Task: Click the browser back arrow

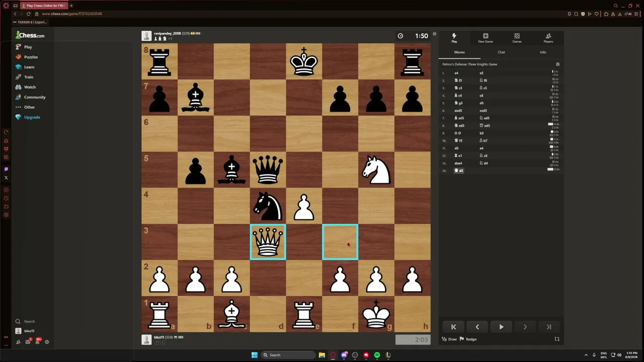Action: coord(15,14)
